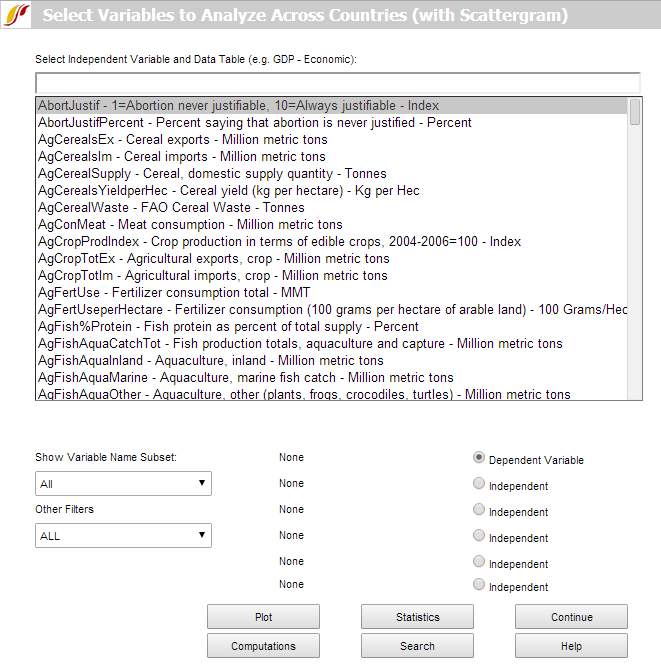Select AbortJustif index variable in list
Screen dimensions: 661x667
click(238, 106)
